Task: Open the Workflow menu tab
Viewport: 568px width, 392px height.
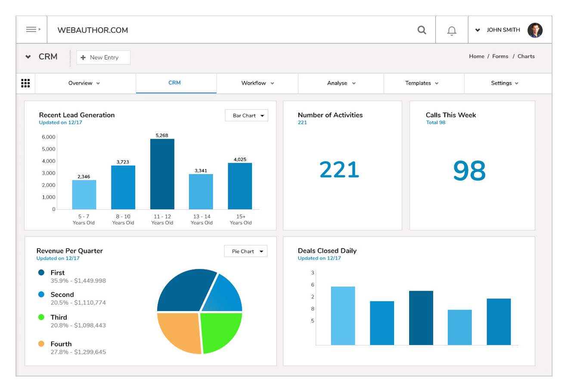Action: (x=257, y=83)
